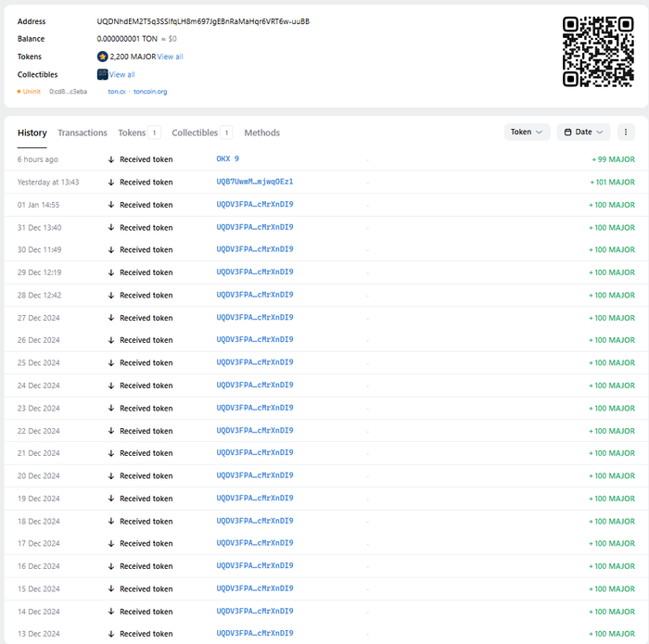Screen dimensions: 649x644
Task: Click the received arrow icon for Yesterday at 13:43
Action: click(111, 182)
